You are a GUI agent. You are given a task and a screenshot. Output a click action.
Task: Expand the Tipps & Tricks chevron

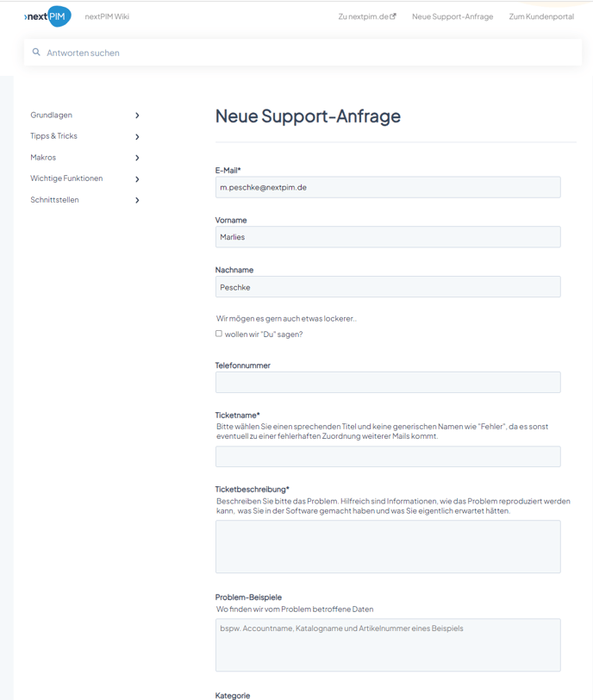tap(137, 136)
